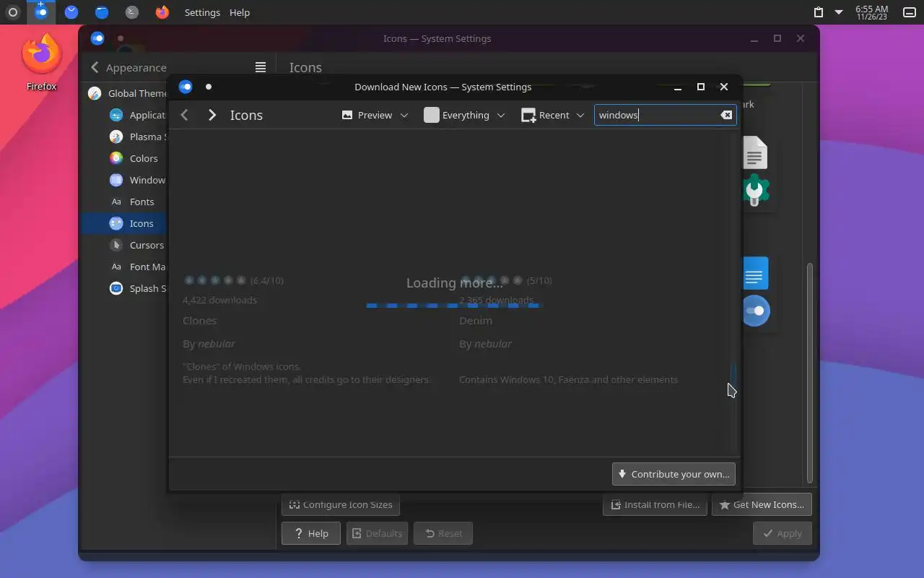The image size is (924, 578).
Task: Open hamburger menu in System Settings sidebar
Action: point(261,67)
